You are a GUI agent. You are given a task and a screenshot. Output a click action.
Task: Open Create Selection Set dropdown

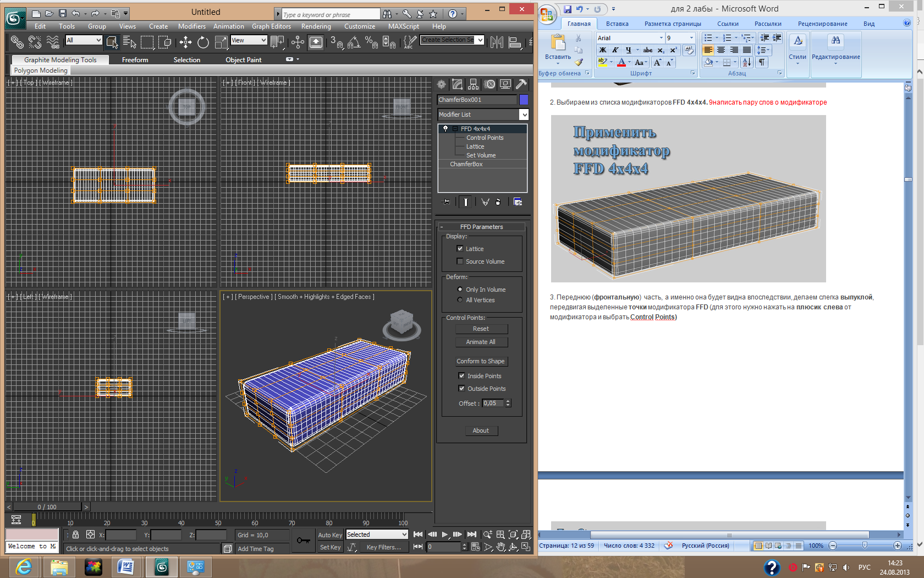(x=452, y=40)
